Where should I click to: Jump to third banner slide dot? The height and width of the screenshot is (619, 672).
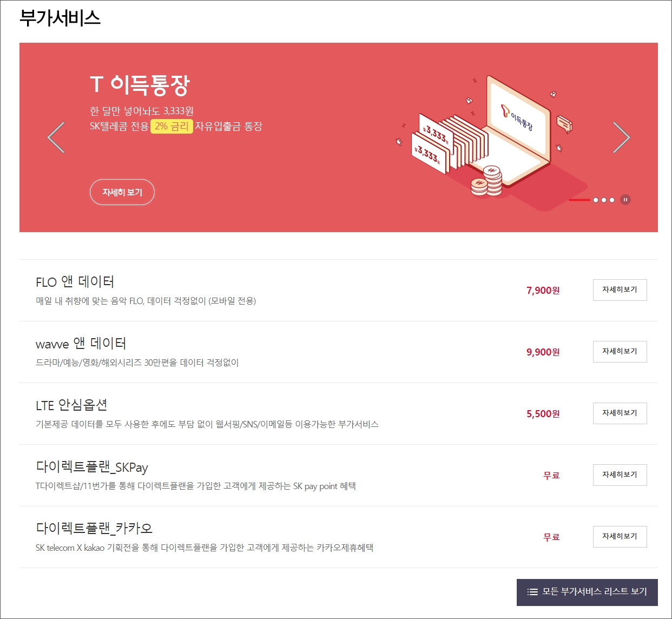[x=604, y=200]
